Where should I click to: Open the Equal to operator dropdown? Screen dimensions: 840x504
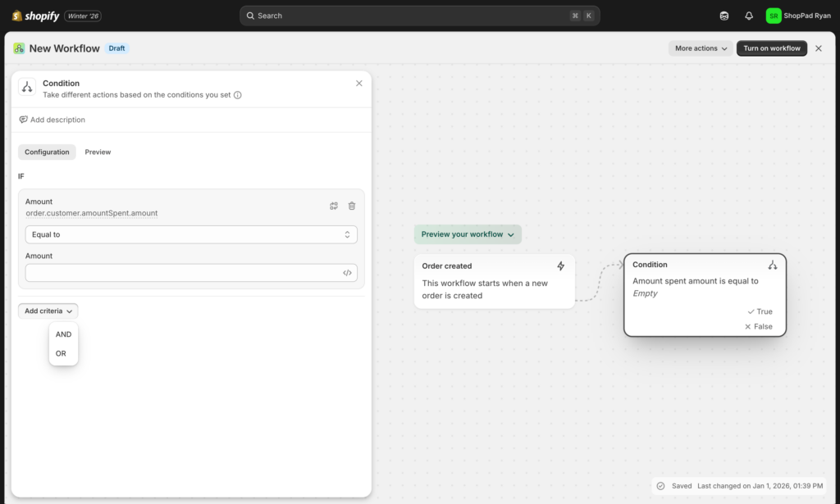tap(190, 234)
